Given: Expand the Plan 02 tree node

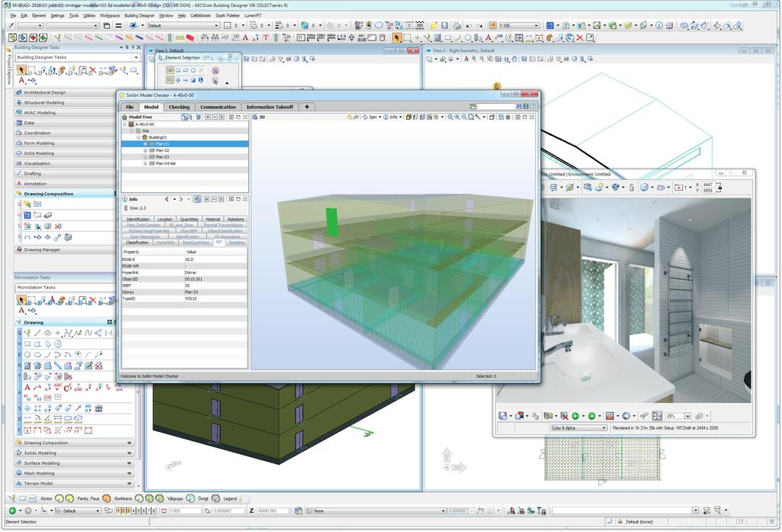Looking at the screenshot, I should [x=145, y=150].
